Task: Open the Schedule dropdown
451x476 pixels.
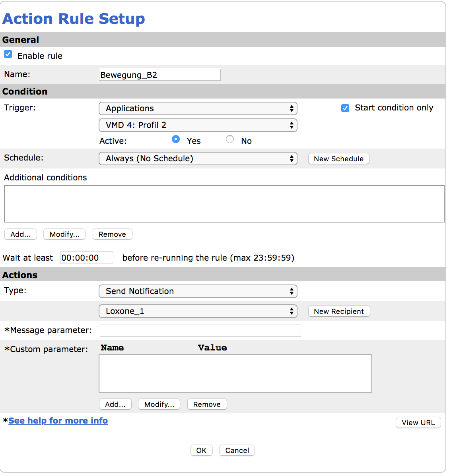Action: [x=198, y=159]
